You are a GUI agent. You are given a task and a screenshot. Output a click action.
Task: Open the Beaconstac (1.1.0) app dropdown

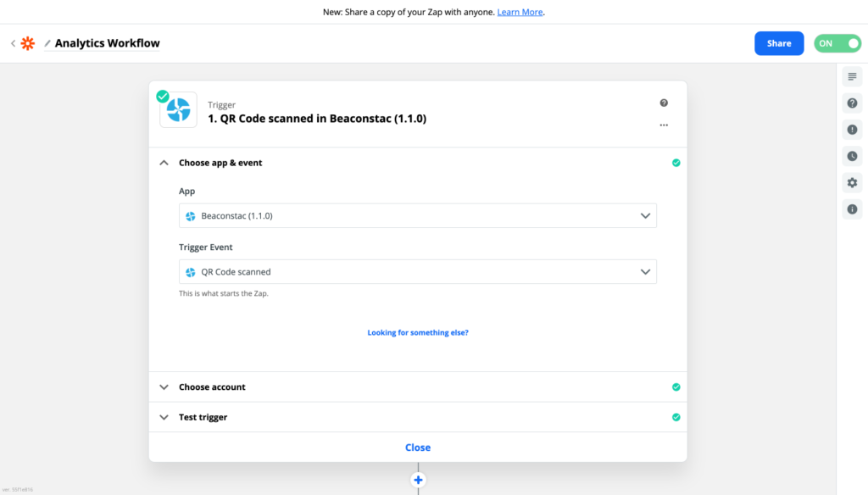[x=417, y=216]
